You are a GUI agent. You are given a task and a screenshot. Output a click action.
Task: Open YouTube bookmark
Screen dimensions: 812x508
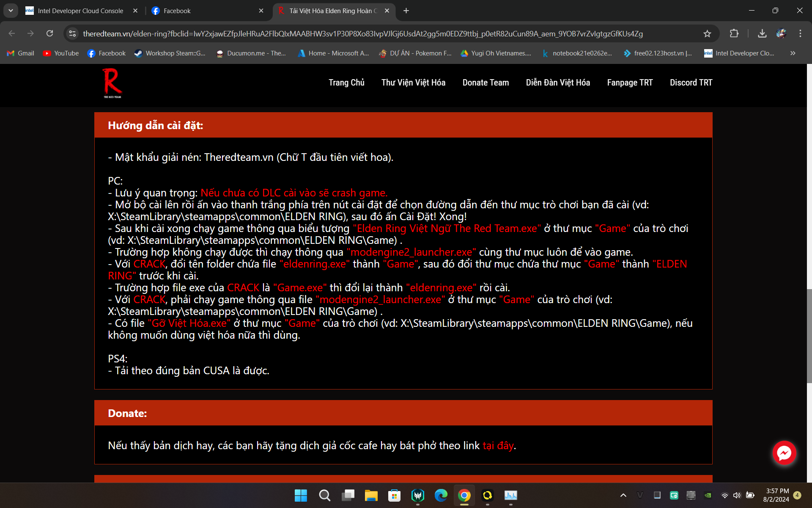(61, 53)
